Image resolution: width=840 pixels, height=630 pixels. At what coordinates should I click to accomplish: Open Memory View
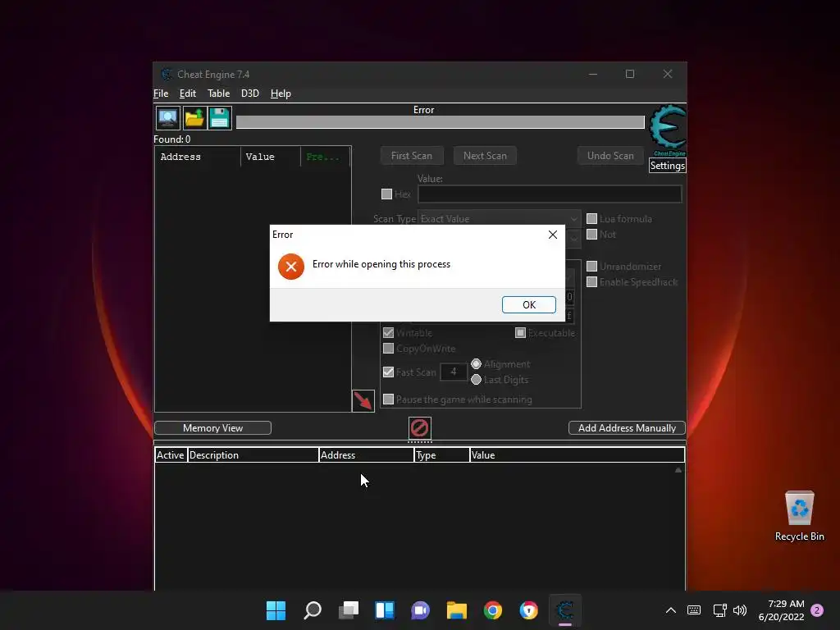coord(212,428)
